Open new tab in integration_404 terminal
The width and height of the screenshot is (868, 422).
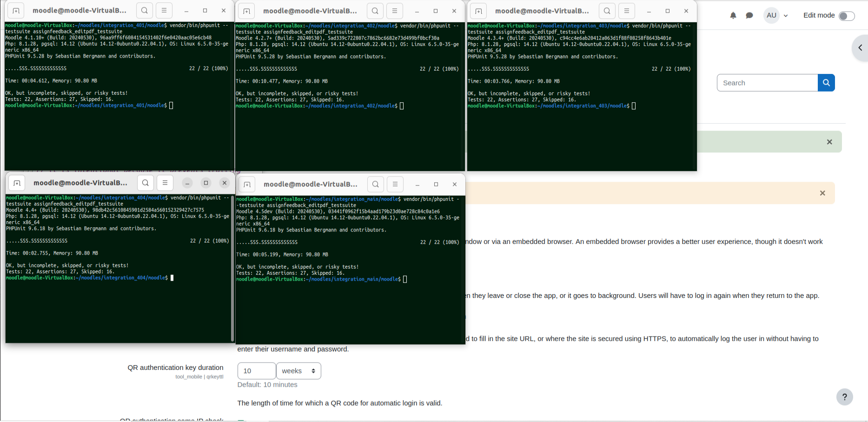click(17, 183)
